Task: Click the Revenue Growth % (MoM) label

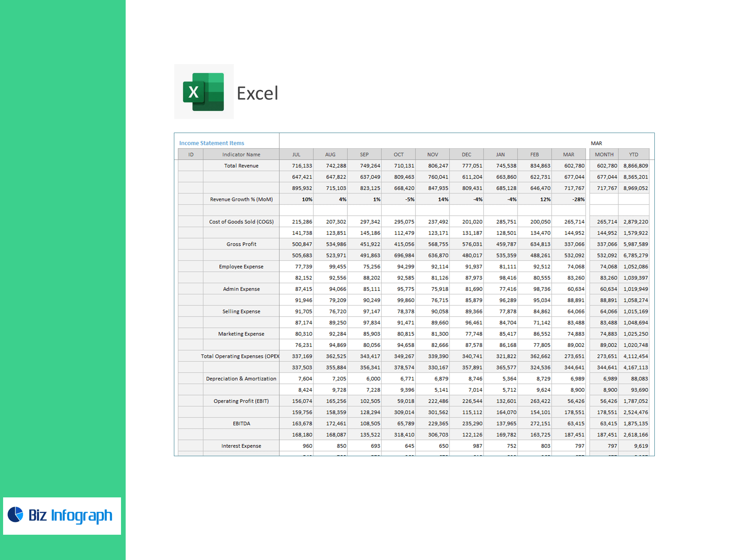Action: (241, 199)
